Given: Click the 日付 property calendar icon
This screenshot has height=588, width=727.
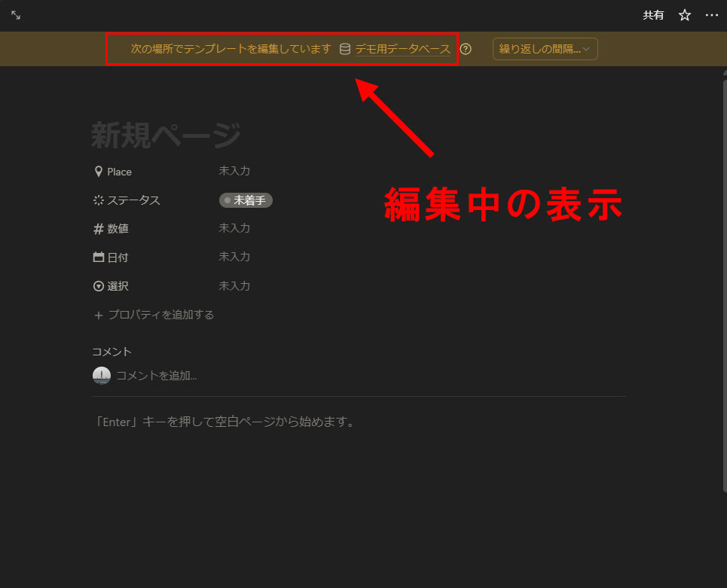Looking at the screenshot, I should [98, 257].
